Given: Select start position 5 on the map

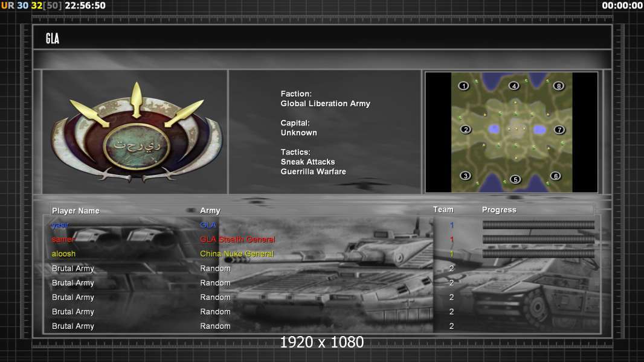Looking at the screenshot, I should pos(515,179).
